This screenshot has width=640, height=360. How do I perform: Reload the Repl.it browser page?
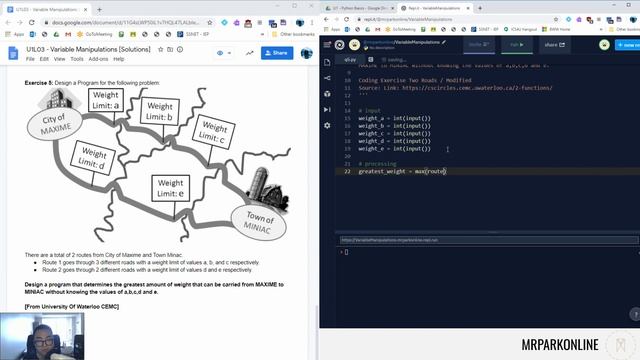point(347,19)
